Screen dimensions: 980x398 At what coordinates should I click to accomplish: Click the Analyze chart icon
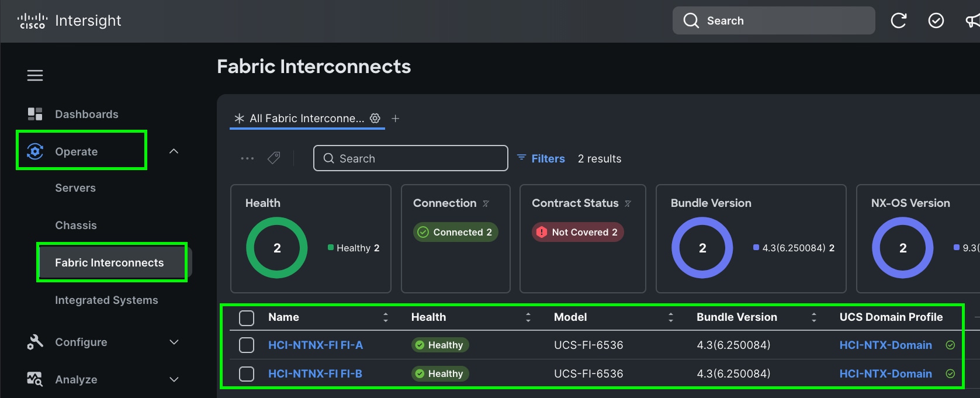pos(35,379)
